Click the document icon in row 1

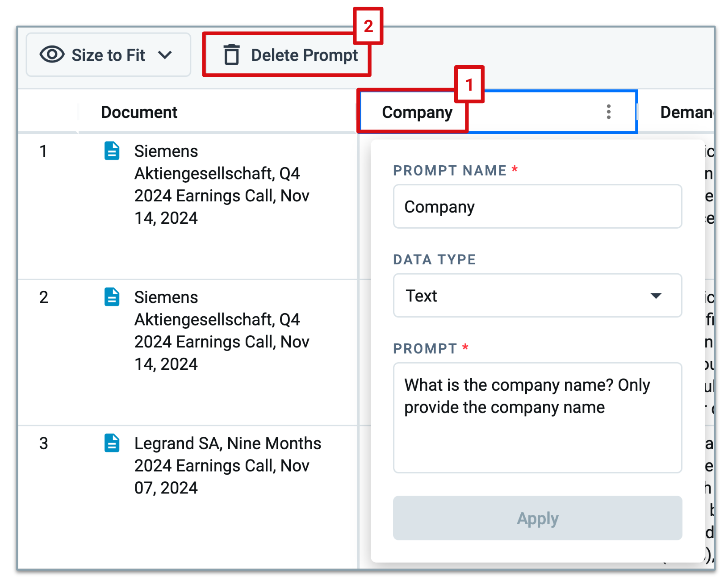tap(112, 151)
